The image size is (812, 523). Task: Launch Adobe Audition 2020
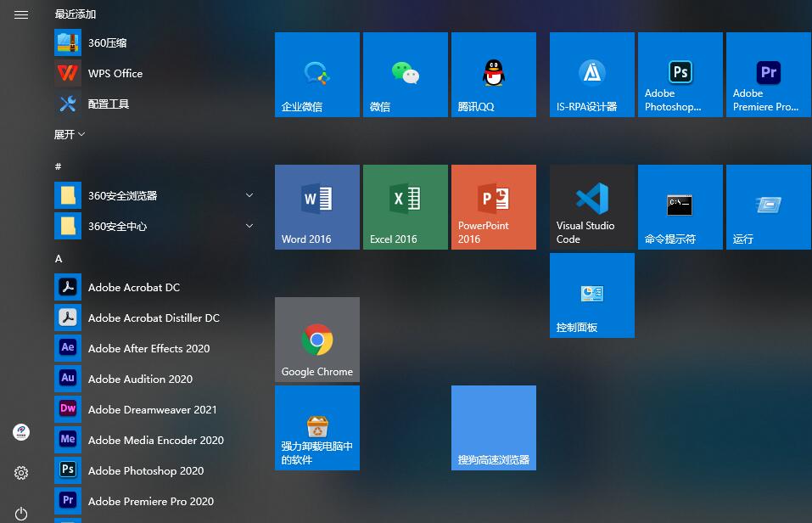click(155, 379)
